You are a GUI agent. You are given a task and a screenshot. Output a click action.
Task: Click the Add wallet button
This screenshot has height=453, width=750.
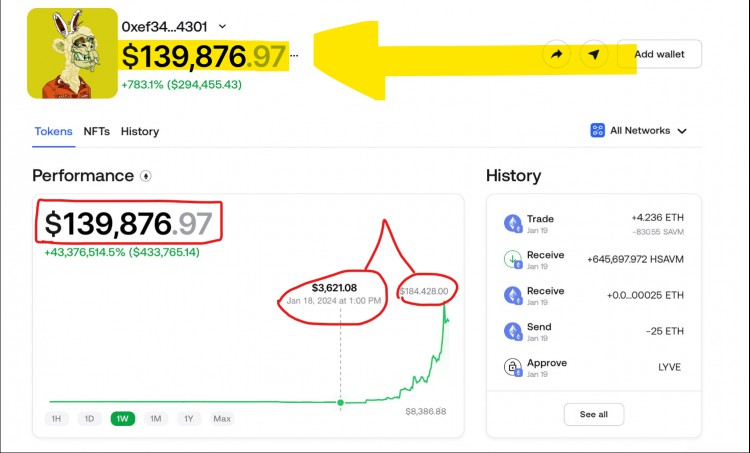point(659,54)
